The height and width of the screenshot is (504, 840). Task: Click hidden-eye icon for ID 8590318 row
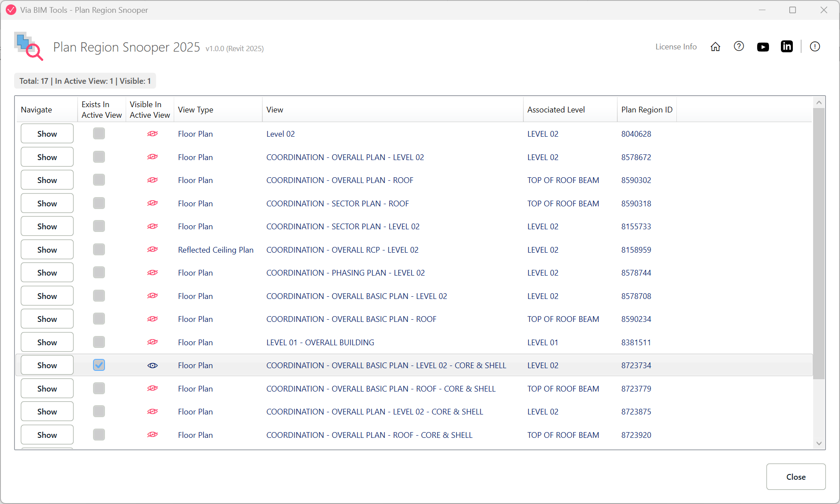153,203
